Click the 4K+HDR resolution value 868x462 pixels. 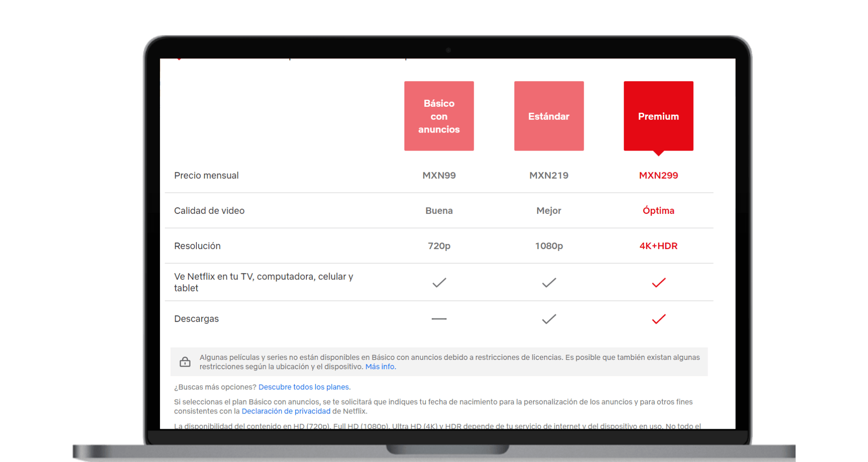tap(658, 246)
